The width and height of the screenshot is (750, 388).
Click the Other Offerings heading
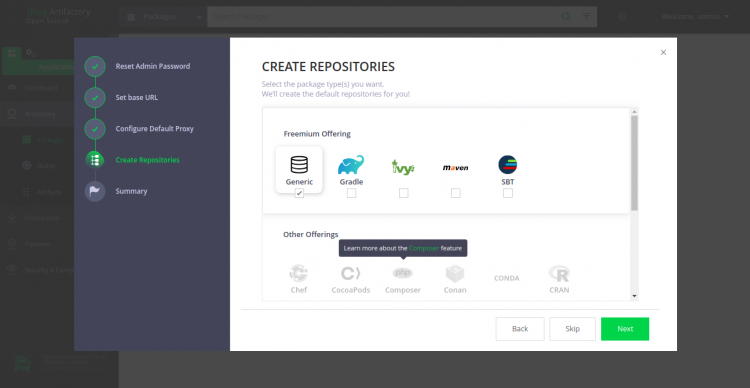tap(311, 235)
